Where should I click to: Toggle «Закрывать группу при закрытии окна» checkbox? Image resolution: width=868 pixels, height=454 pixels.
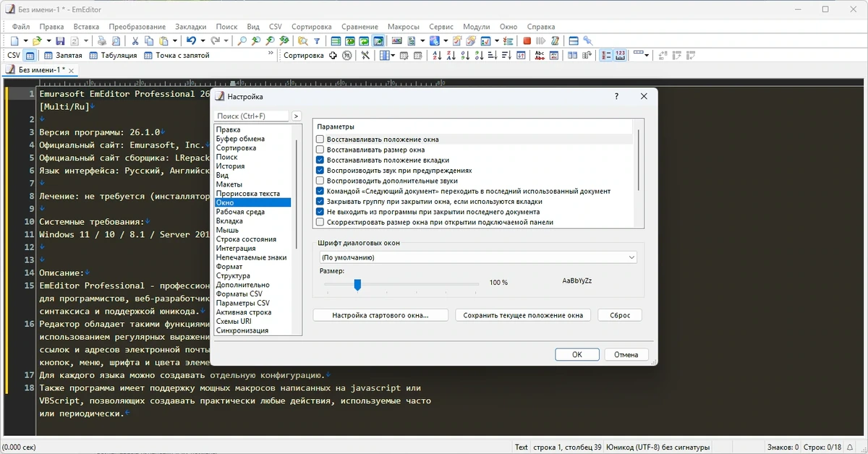tap(320, 202)
